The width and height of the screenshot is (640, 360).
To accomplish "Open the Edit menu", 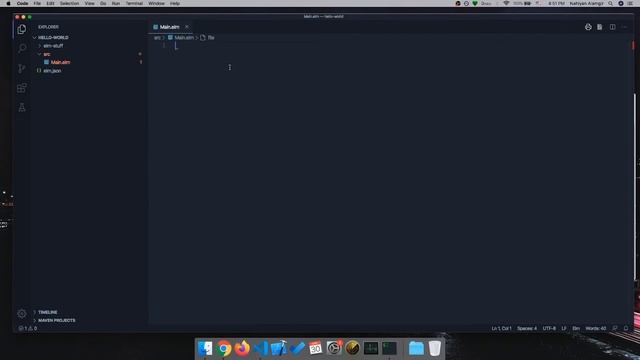I will (50, 3).
